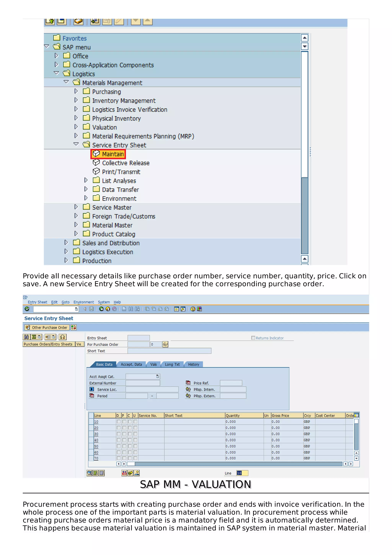Tick the D checkbox on line 10
Image resolution: width=392 pixels, height=555 pixels.
tap(119, 421)
